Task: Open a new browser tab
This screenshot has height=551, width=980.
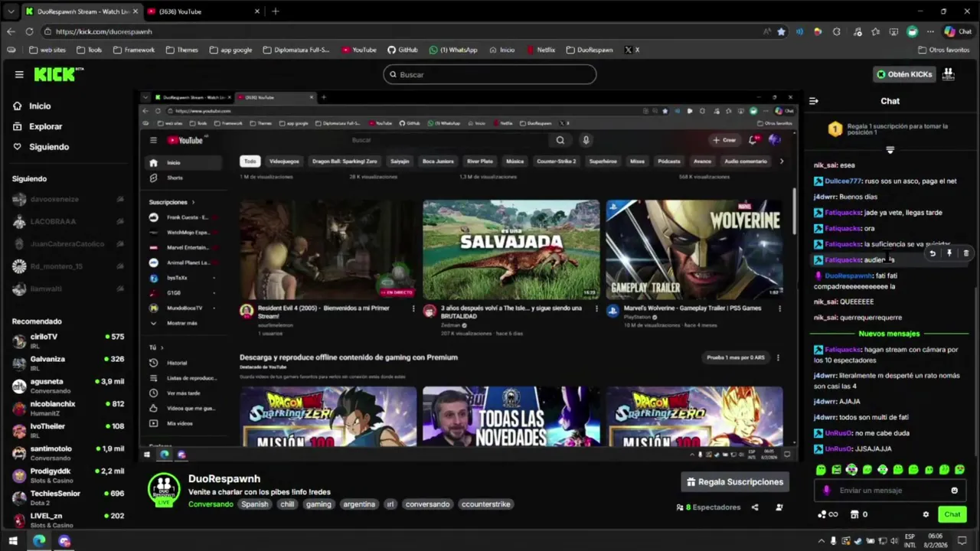Action: pyautogui.click(x=276, y=11)
